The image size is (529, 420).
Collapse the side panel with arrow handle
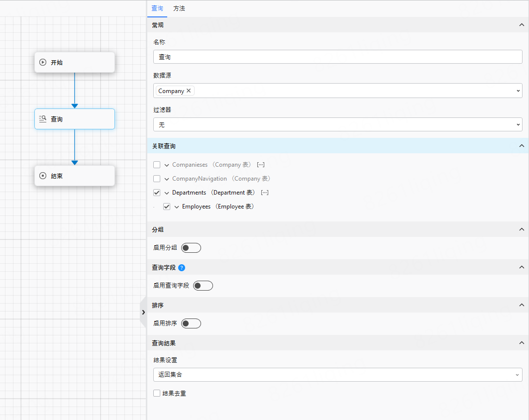(x=143, y=312)
